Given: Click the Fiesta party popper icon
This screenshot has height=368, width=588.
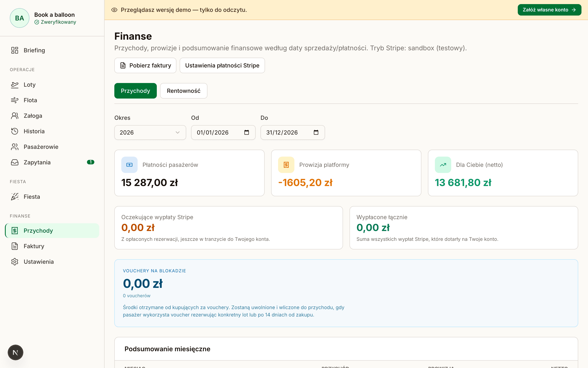Looking at the screenshot, I should [x=14, y=197].
